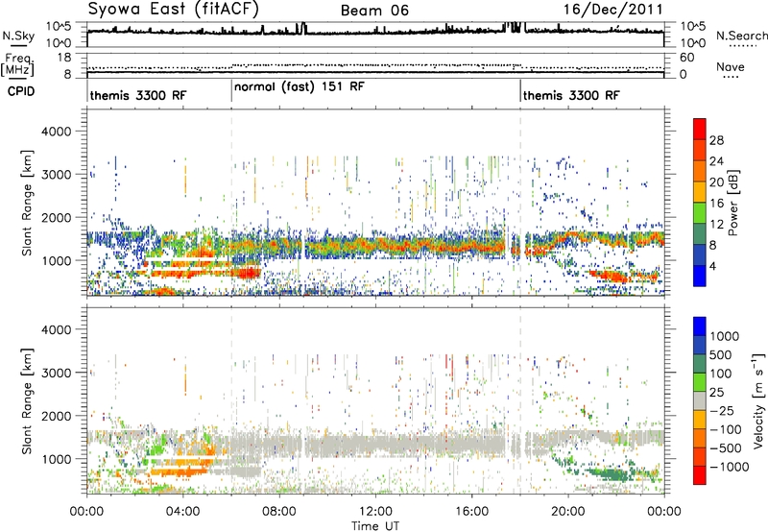Click the second 'themis 3300 RF' label after 18:00

tap(571, 95)
